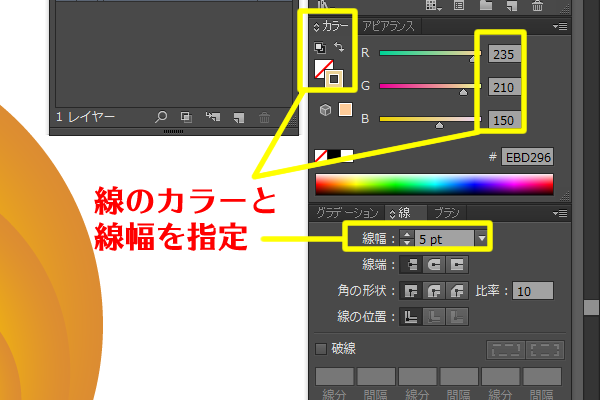Click the hex color field EBD296
600x400 pixels.
click(528, 157)
